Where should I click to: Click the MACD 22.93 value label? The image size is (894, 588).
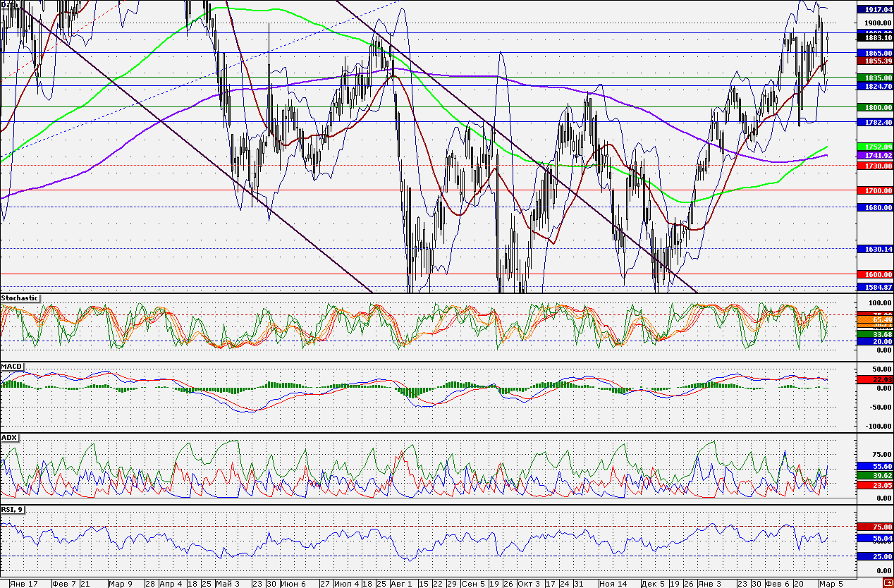874,379
